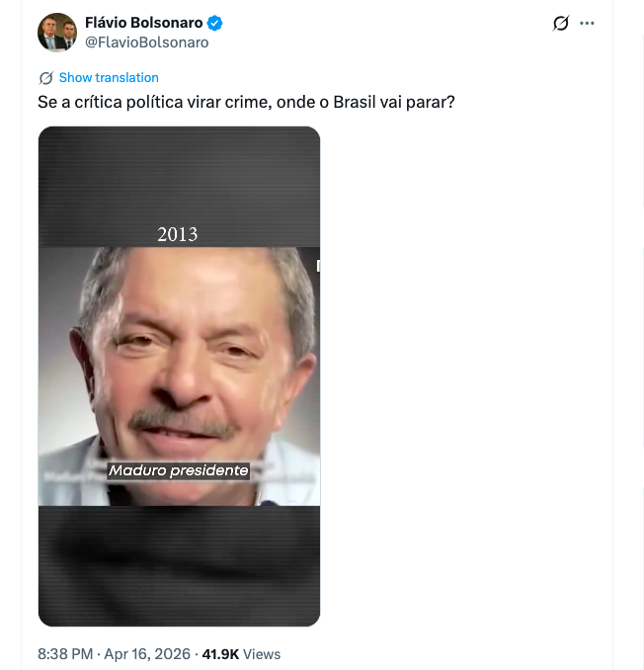644x670 pixels.
Task: Click the Maduro presidente caption
Action: 179,470
